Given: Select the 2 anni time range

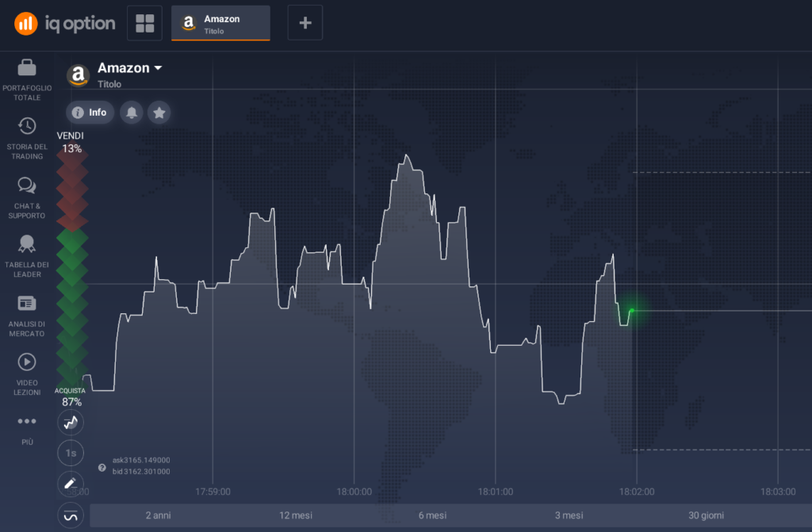Looking at the screenshot, I should click(x=158, y=515).
